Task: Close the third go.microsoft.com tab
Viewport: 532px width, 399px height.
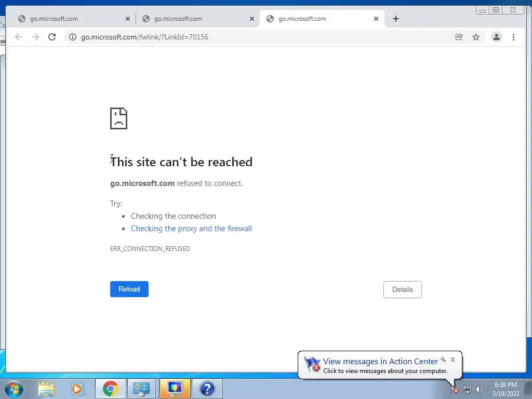Action: pos(376,19)
